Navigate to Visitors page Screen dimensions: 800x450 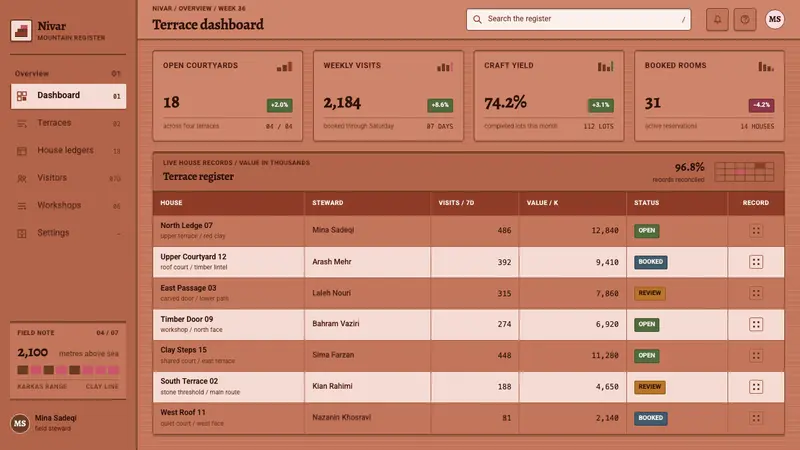click(x=68, y=178)
